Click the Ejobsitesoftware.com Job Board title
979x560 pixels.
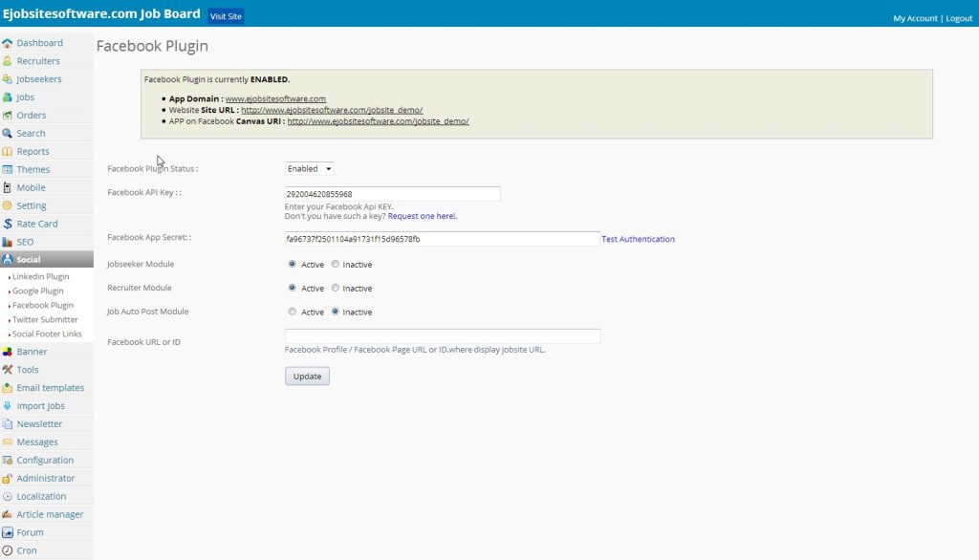[101, 13]
